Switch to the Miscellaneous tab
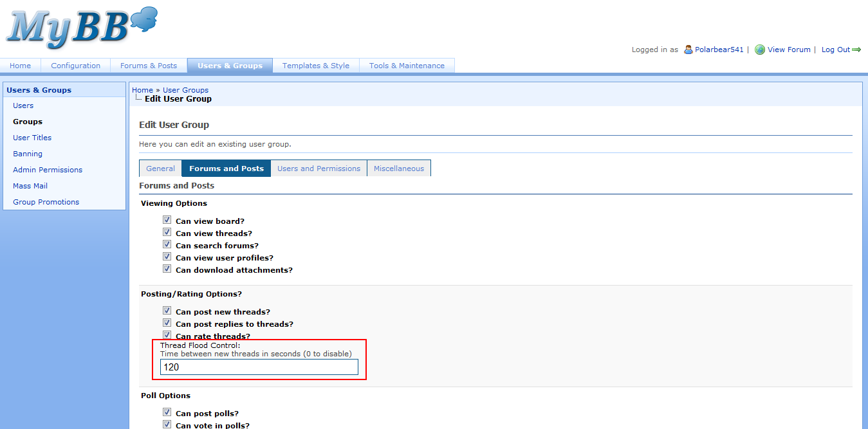 click(x=399, y=169)
